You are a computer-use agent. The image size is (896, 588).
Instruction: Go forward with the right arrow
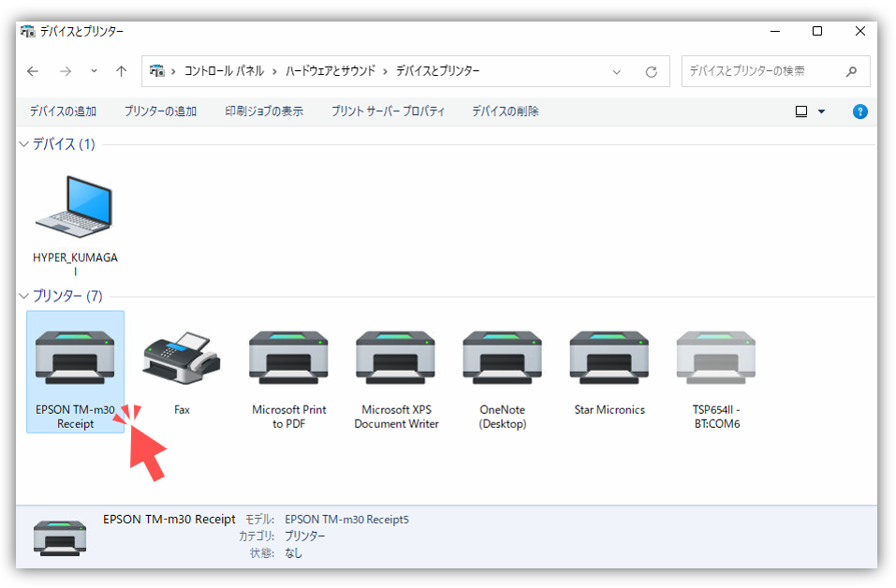click(x=66, y=71)
